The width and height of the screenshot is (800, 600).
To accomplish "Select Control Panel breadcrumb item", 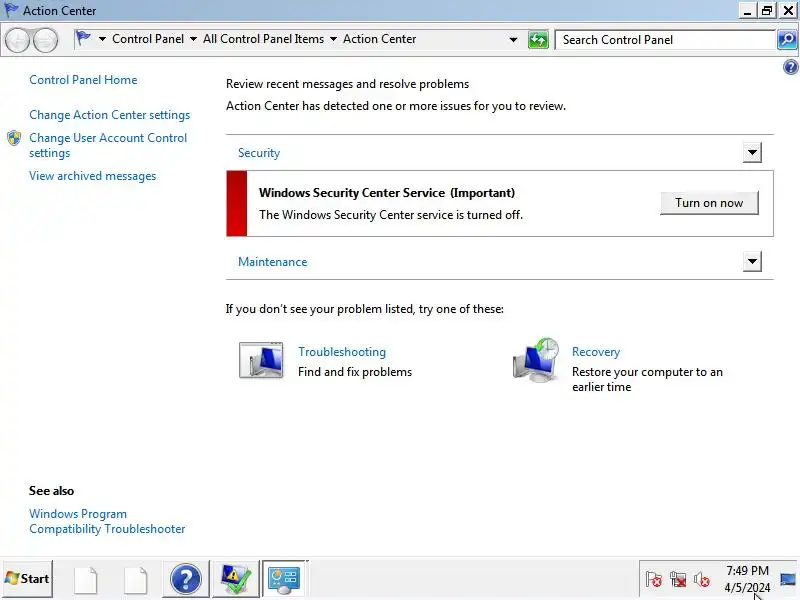I will pos(148,39).
